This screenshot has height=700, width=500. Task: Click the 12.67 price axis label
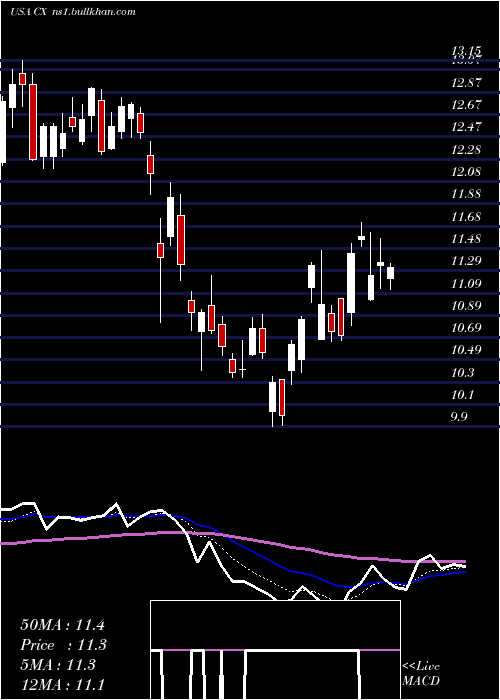coord(466,105)
